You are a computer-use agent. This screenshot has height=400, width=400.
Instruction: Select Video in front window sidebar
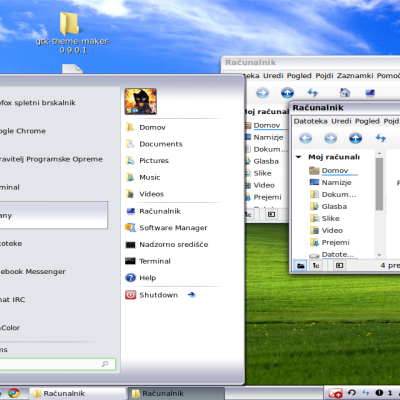pos(326,230)
